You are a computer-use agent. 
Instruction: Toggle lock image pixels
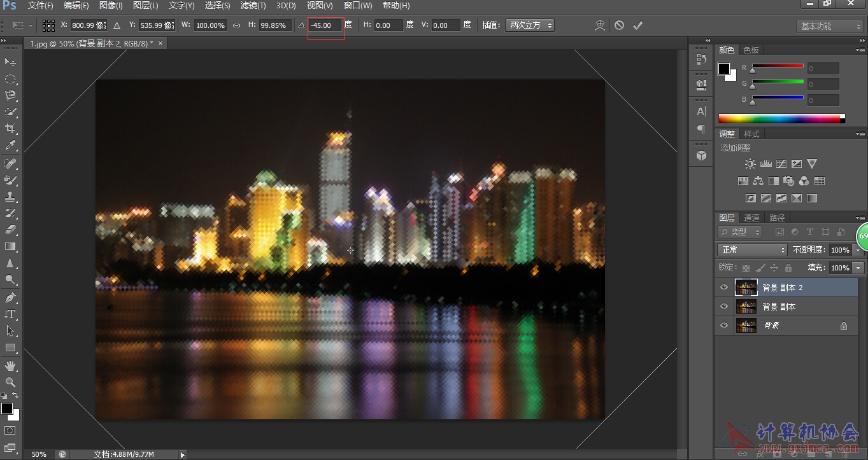(760, 268)
